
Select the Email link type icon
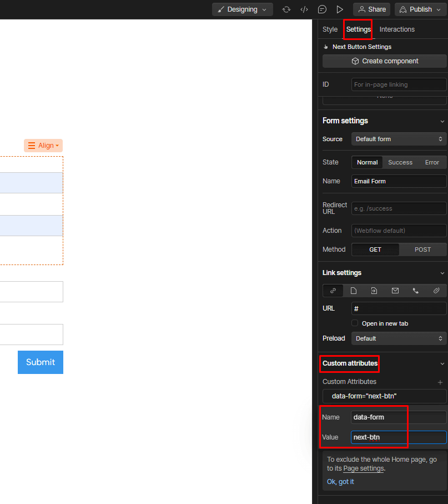pyautogui.click(x=395, y=291)
